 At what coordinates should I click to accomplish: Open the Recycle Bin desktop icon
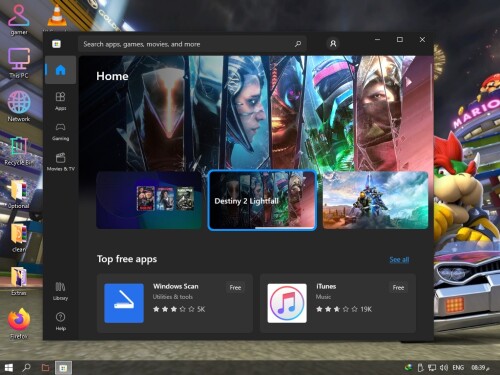19,151
